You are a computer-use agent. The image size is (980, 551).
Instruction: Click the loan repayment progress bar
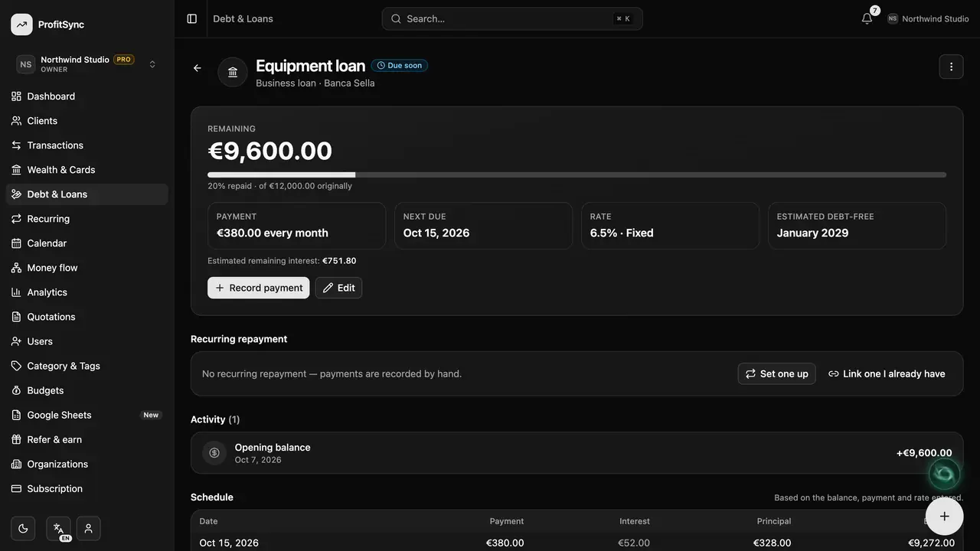click(x=577, y=174)
